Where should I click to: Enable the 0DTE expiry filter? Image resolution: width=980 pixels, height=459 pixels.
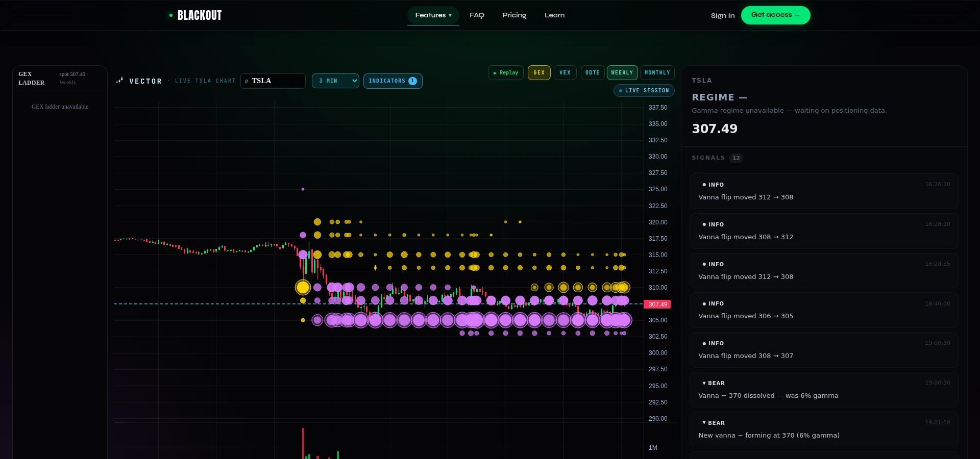[x=593, y=73]
